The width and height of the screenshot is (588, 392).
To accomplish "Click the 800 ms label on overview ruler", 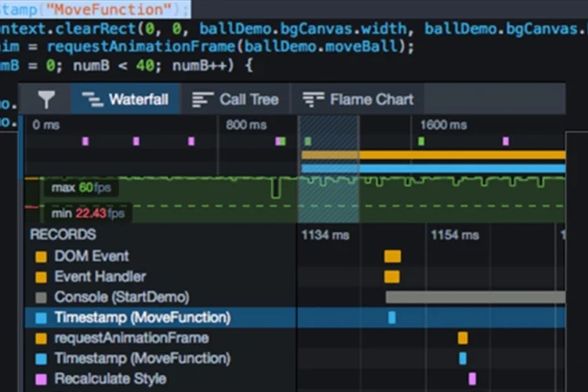I will point(246,125).
